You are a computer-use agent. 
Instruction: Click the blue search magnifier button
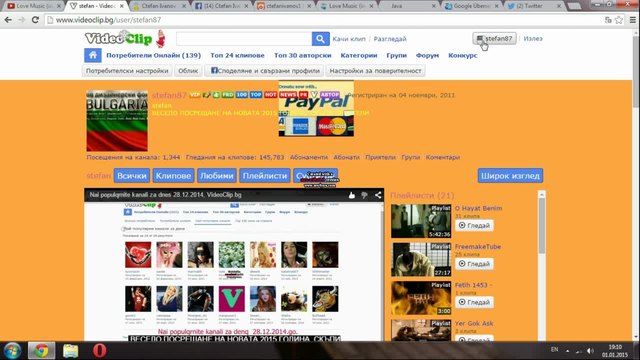coord(320,39)
